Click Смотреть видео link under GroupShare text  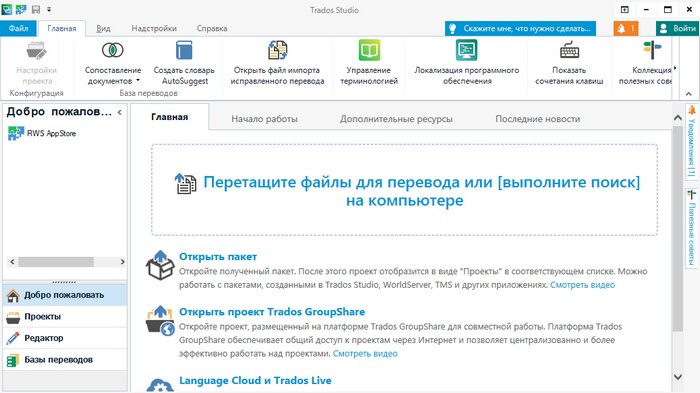365,354
